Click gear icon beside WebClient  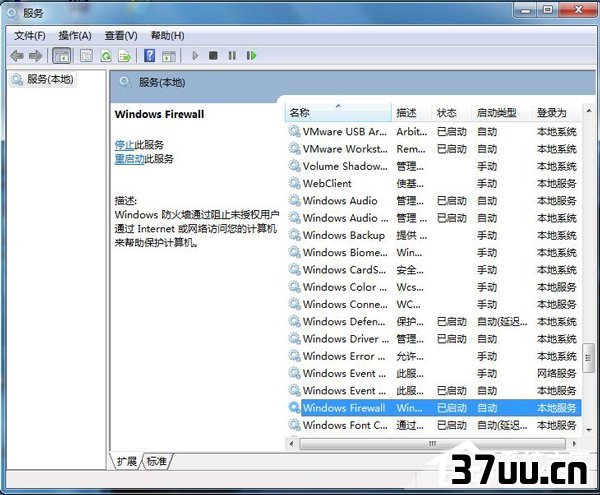point(294,183)
